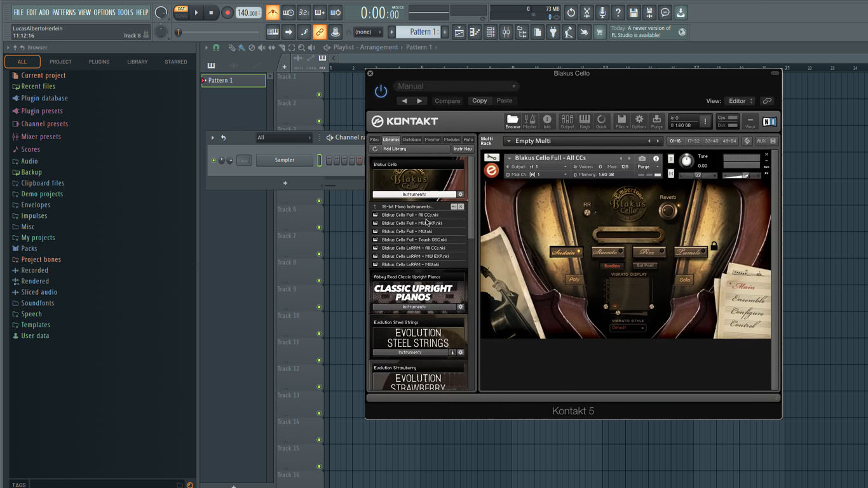Toggle the plugin power bypass button
The image size is (868, 488).
[381, 91]
